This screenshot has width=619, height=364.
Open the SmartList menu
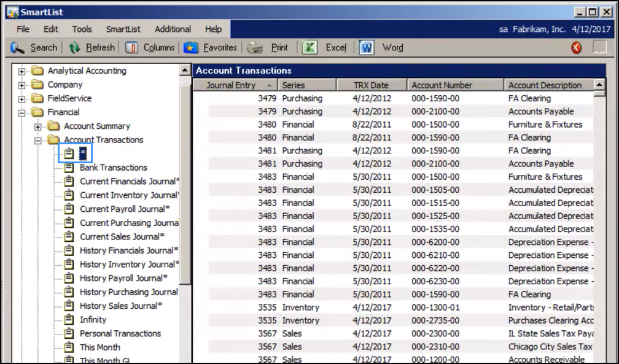123,29
